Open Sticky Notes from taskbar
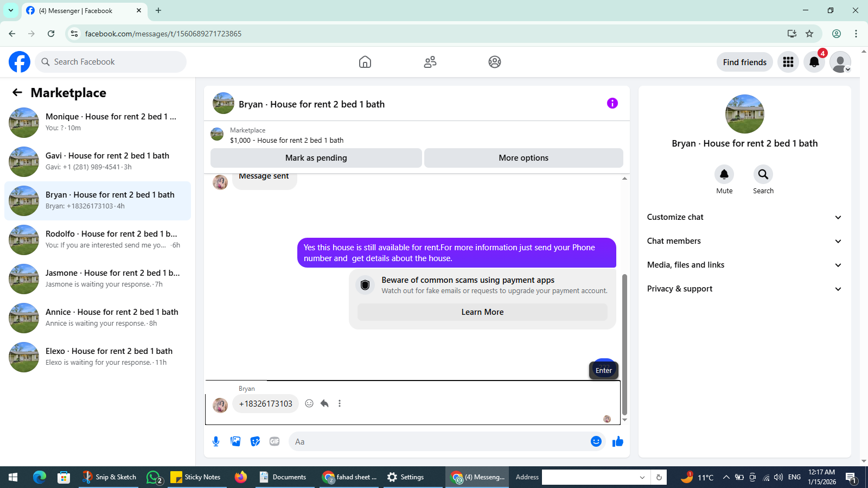This screenshot has width=868, height=488. [195, 477]
